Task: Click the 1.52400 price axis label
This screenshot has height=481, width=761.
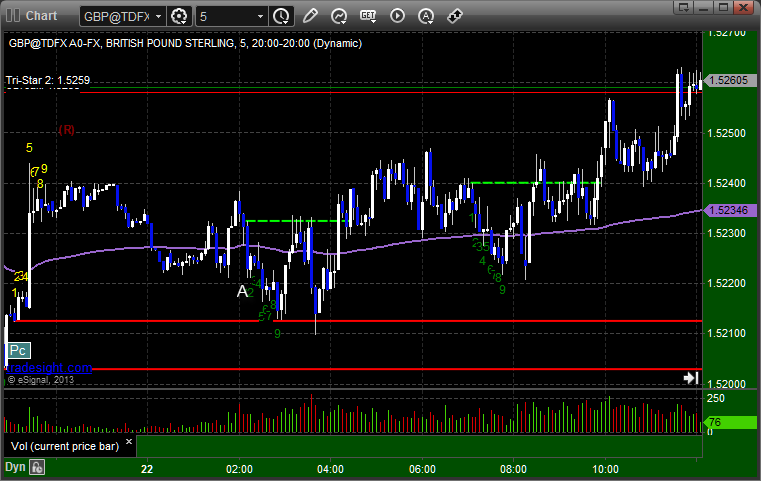Action: pos(727,183)
